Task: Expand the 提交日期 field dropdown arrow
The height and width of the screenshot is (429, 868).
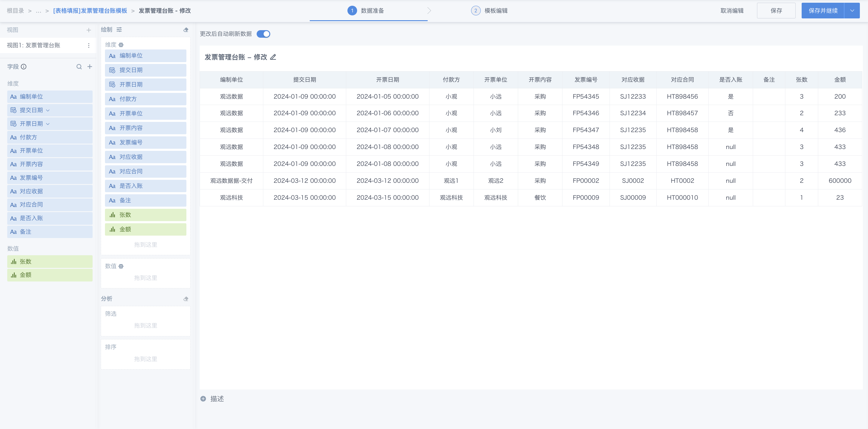Action: click(x=48, y=110)
